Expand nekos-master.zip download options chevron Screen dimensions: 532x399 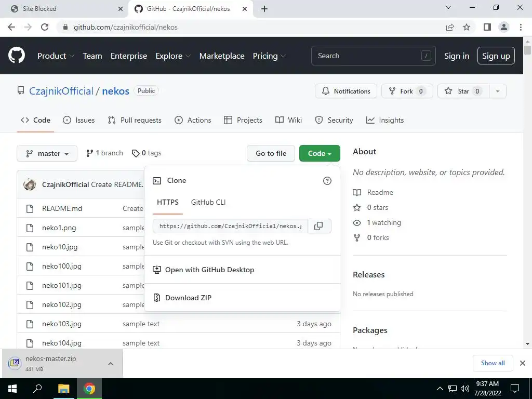[x=111, y=363]
